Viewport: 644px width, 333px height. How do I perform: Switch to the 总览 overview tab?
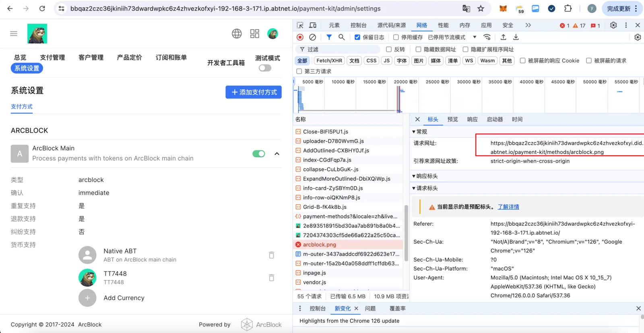pyautogui.click(x=20, y=58)
